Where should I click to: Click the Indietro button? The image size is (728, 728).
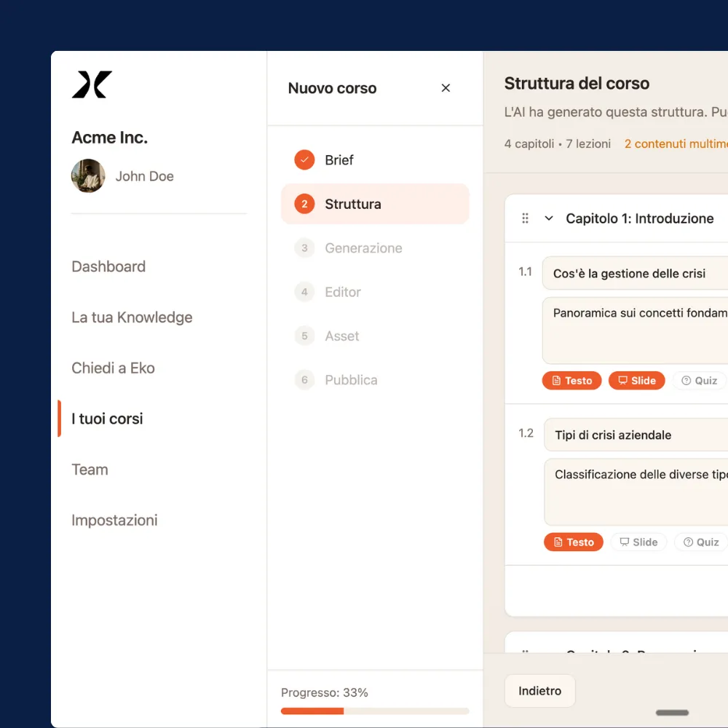(539, 691)
